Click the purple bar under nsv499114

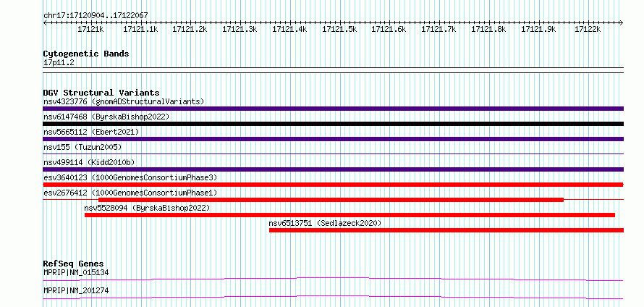333,169
